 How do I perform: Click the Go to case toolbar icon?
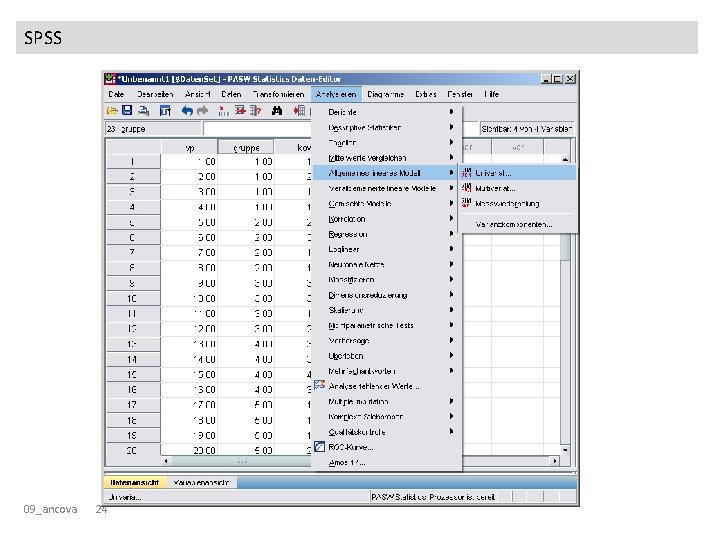224,111
